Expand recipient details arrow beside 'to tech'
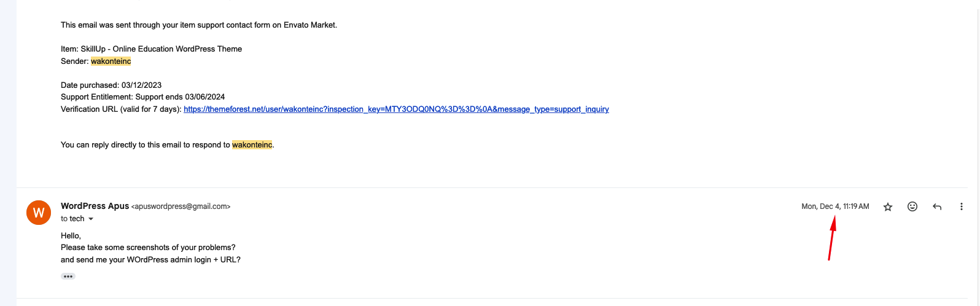Image resolution: width=980 pixels, height=306 pixels. click(x=91, y=219)
